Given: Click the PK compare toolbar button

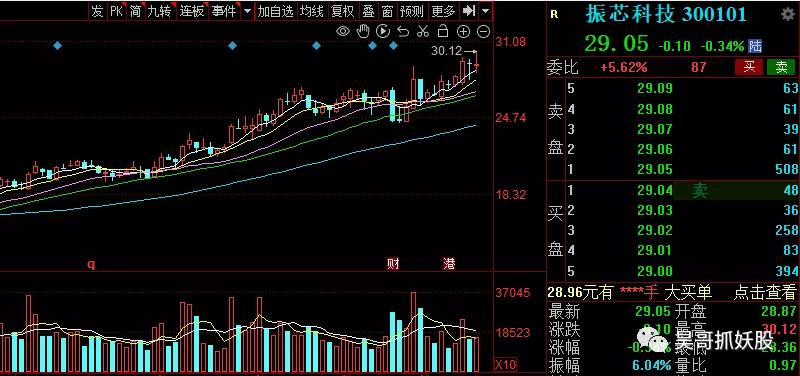Looking at the screenshot, I should coord(116,11).
